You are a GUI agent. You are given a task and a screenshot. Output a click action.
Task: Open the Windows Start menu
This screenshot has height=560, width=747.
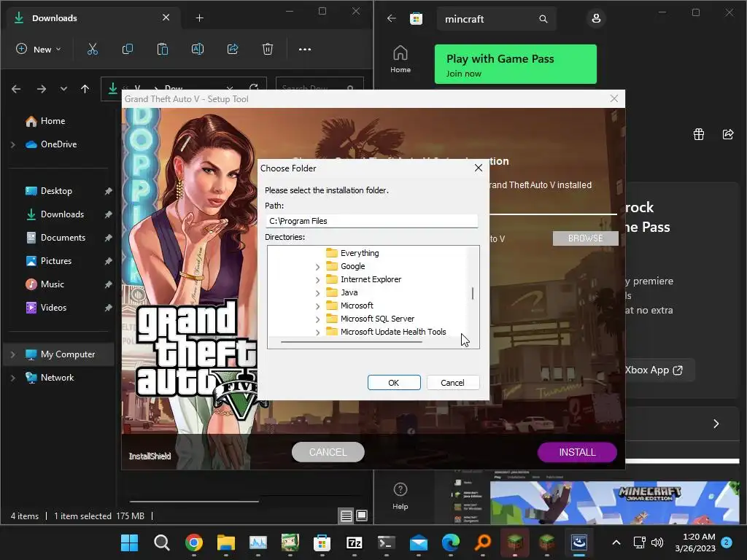(129, 542)
